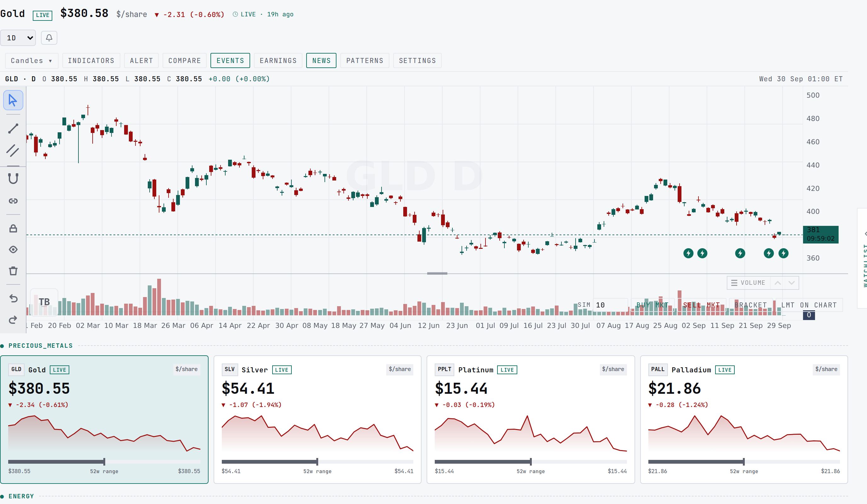Select the Palladium PALL card
The height and width of the screenshot is (504, 867).
point(744,419)
